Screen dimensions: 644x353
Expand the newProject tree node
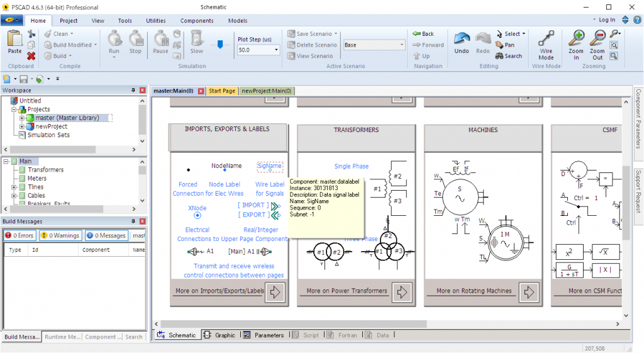pyautogui.click(x=22, y=126)
